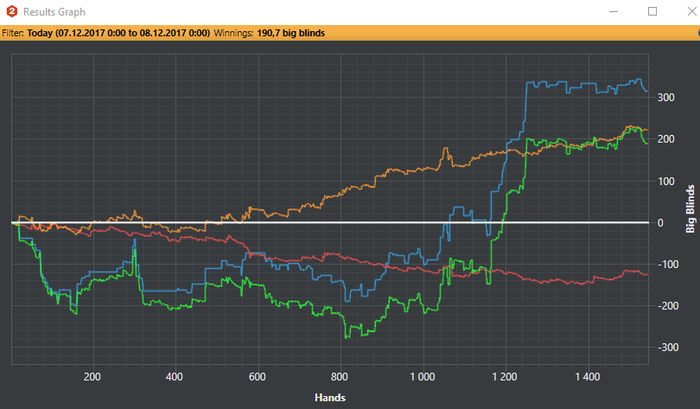The height and width of the screenshot is (409, 700).
Task: Close the Results Graph window
Action: (692, 12)
